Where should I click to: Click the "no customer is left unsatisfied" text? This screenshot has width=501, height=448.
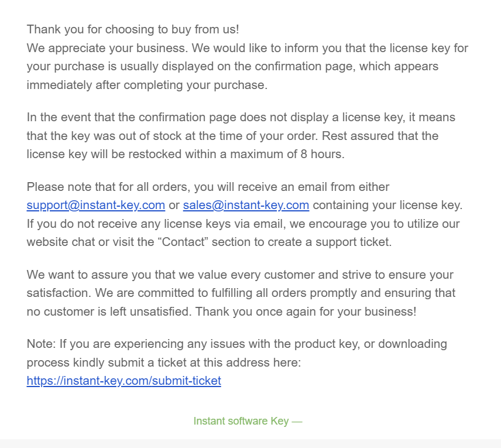(109, 312)
